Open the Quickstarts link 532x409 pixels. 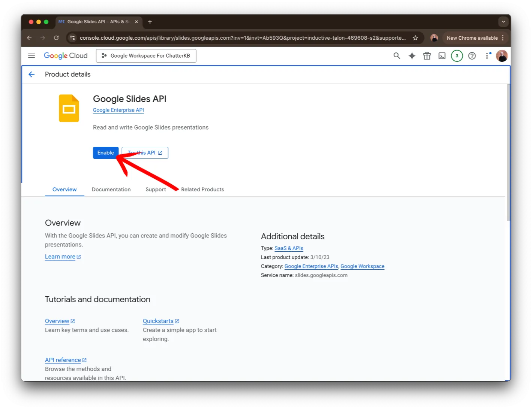click(x=161, y=321)
